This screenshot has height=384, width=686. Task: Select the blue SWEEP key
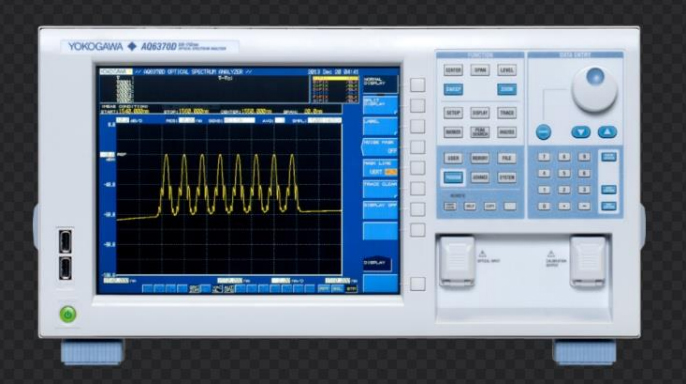pyautogui.click(x=453, y=89)
